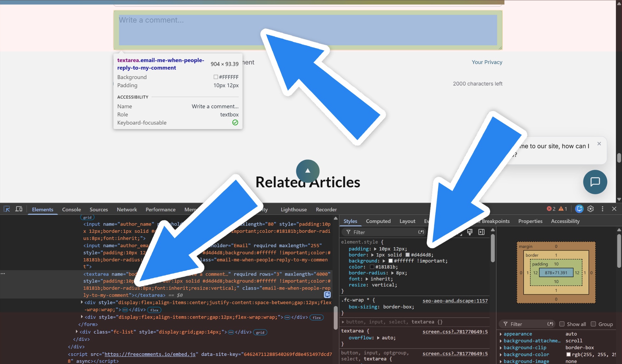
Task: Expand the background shorthand property
Action: click(384, 261)
